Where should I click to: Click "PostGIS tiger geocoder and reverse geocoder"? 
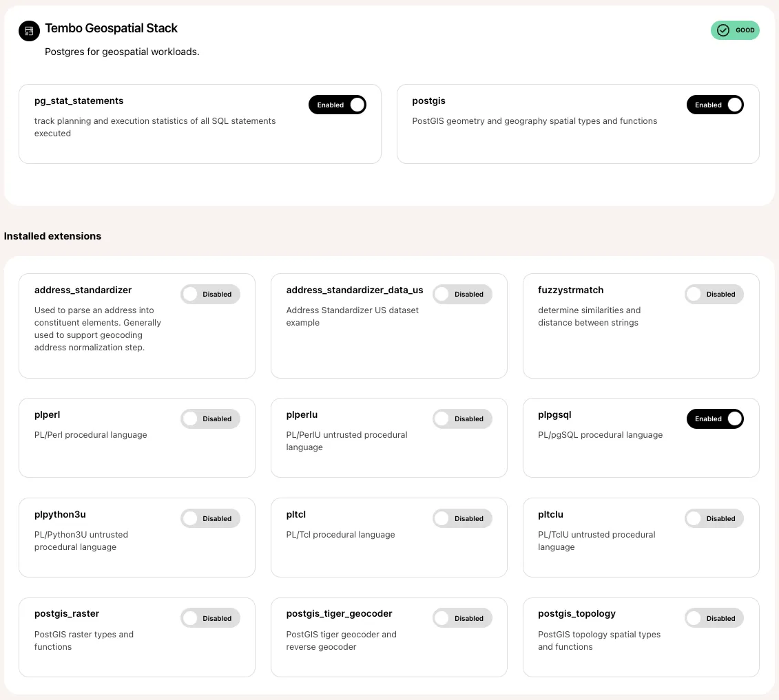tap(342, 640)
